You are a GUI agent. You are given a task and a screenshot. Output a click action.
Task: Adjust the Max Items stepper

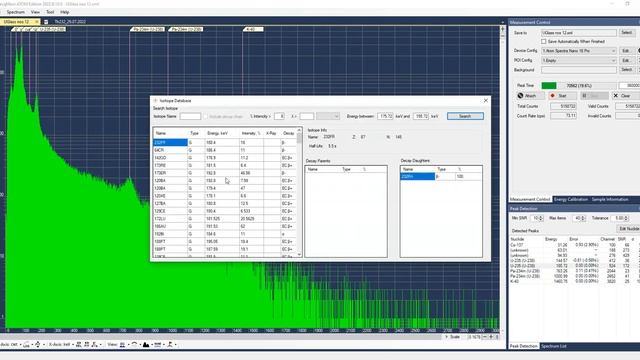[x=583, y=218]
